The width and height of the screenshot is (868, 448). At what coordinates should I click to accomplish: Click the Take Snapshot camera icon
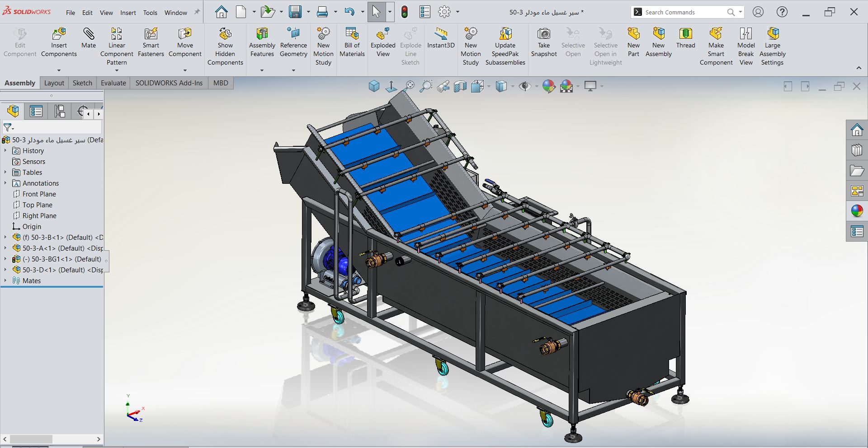544,33
